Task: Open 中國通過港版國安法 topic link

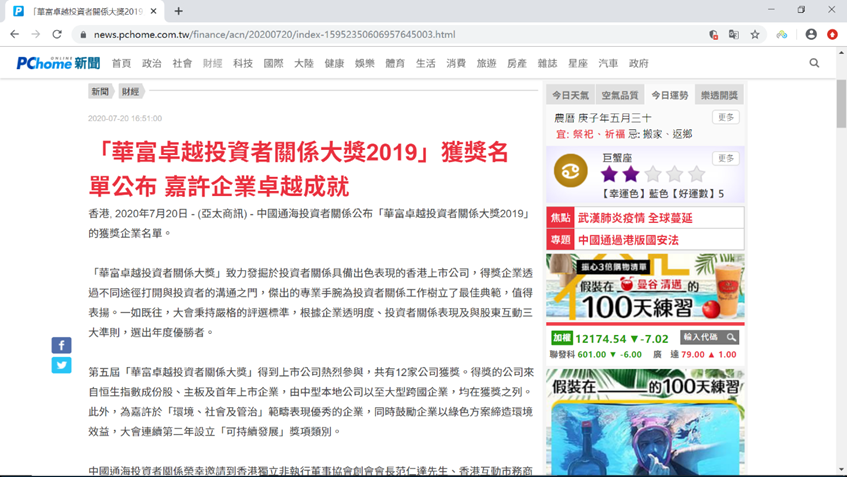Action: [628, 240]
